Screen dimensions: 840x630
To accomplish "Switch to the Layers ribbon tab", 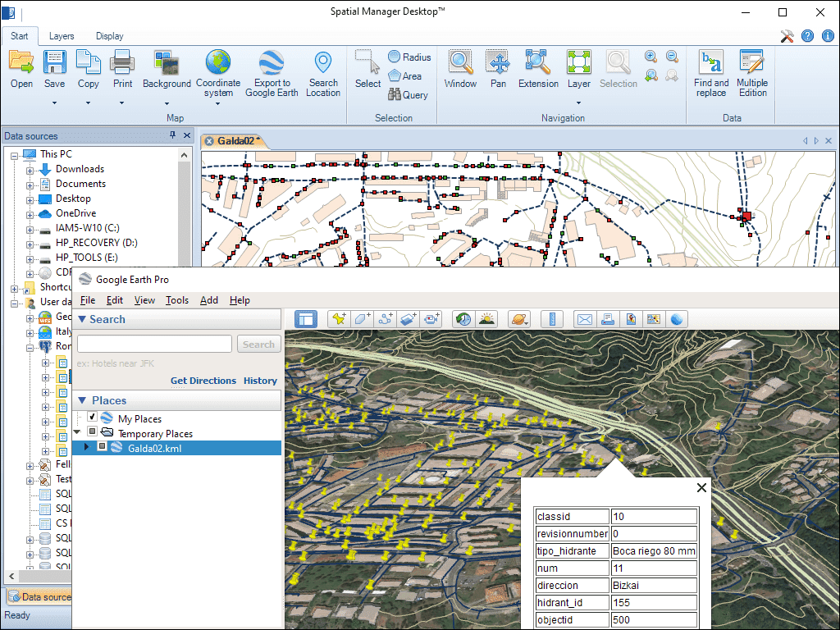I will (x=62, y=36).
